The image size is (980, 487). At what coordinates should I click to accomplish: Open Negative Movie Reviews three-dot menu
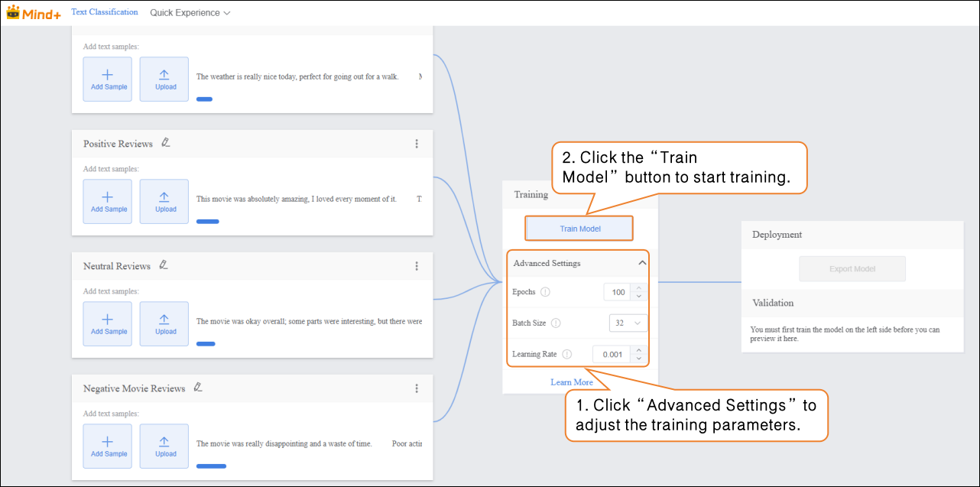click(x=417, y=388)
